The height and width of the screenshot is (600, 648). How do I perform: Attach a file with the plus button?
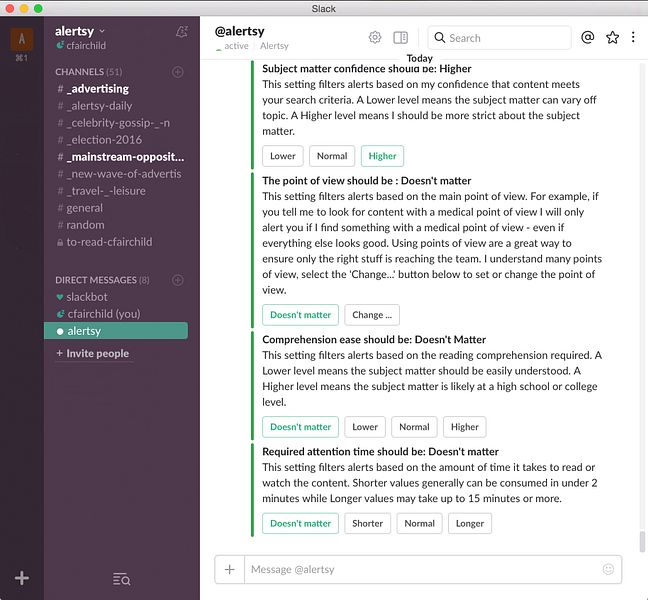[229, 569]
